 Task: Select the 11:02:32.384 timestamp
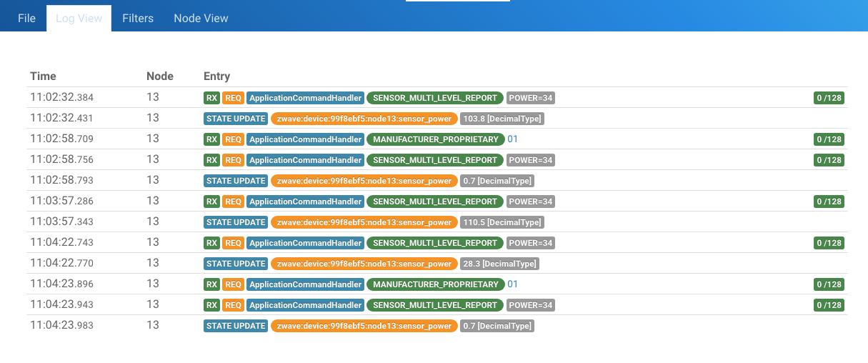click(x=61, y=97)
